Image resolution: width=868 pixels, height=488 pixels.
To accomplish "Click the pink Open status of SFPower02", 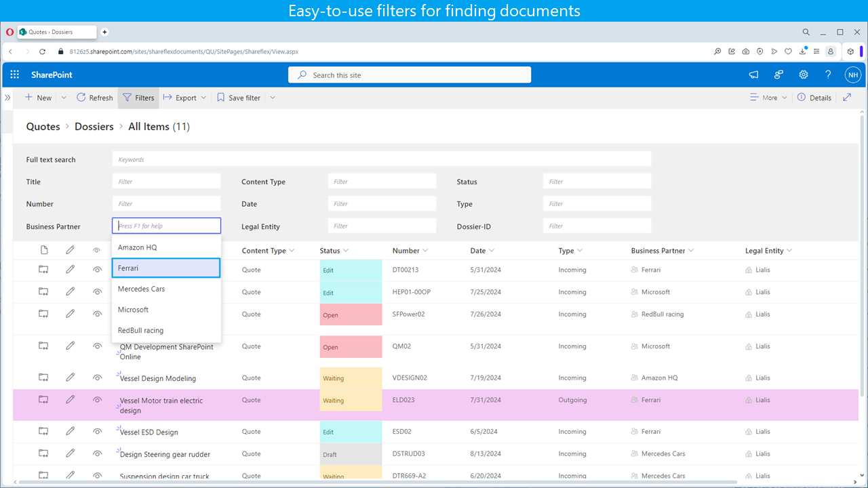I will click(x=351, y=314).
